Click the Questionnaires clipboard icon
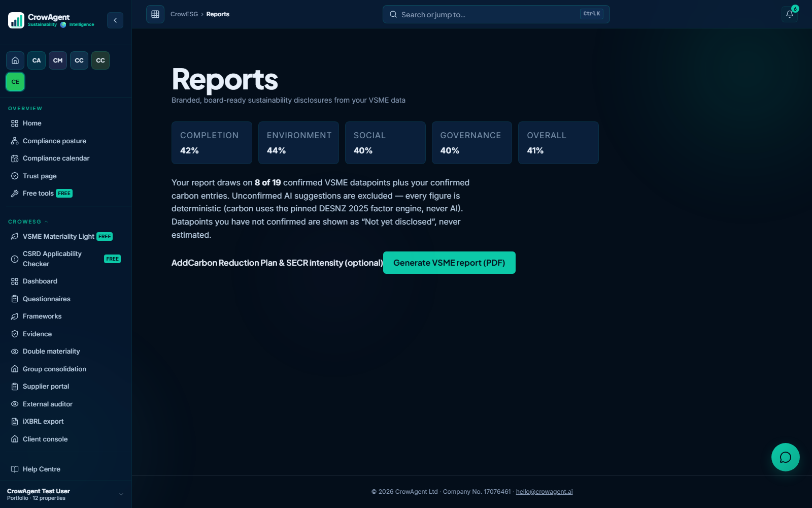This screenshot has height=508, width=812. pyautogui.click(x=15, y=299)
